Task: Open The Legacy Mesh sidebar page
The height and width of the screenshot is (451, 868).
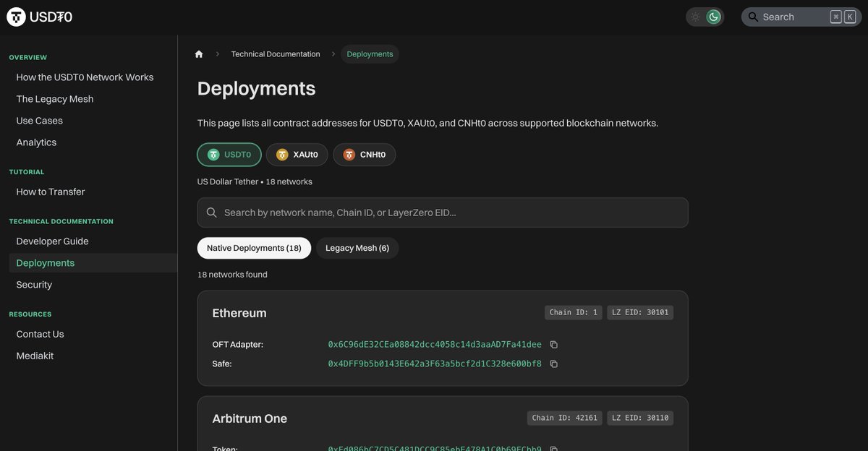Action: 55,99
